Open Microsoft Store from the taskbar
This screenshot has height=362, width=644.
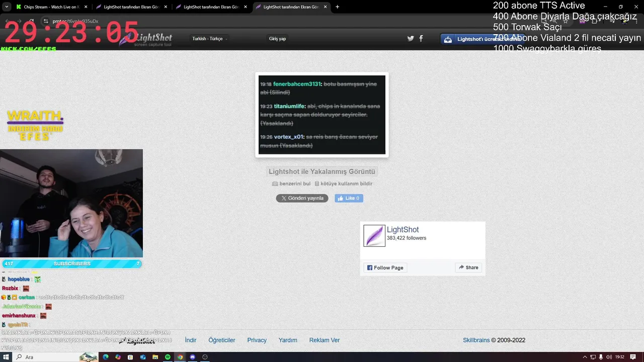pyautogui.click(x=130, y=357)
